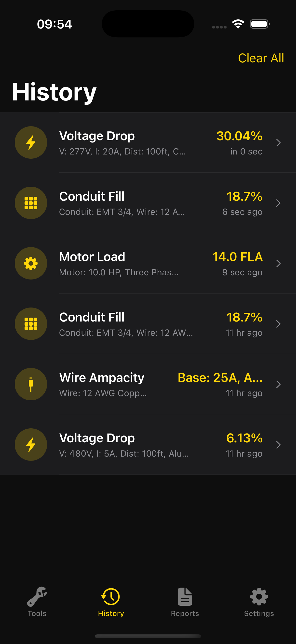Tap the wire plug icon beside Wire Ampacity
Screen dimensions: 296x644
click(31, 384)
